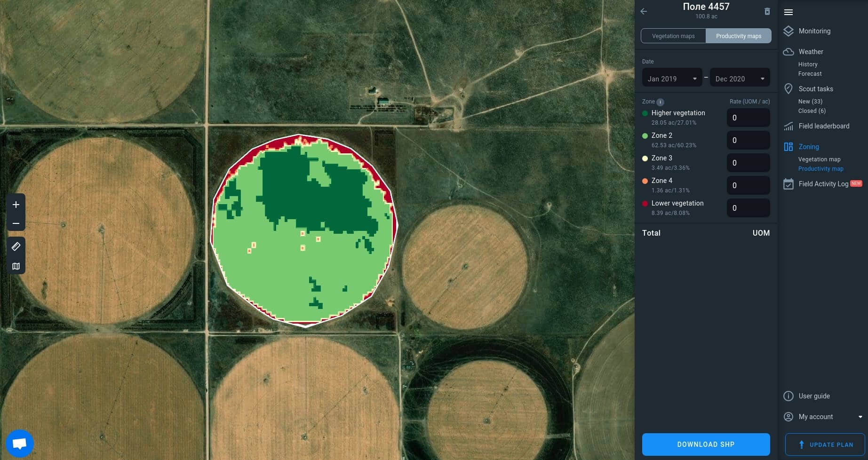Screen dimensions: 868x460
Task: Click Zone 3 rate input
Action: [x=749, y=163]
